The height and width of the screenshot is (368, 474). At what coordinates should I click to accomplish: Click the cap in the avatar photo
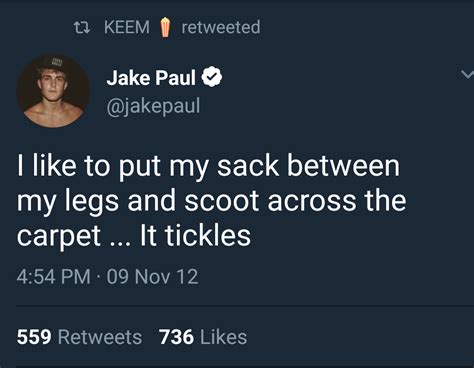pyautogui.click(x=53, y=64)
